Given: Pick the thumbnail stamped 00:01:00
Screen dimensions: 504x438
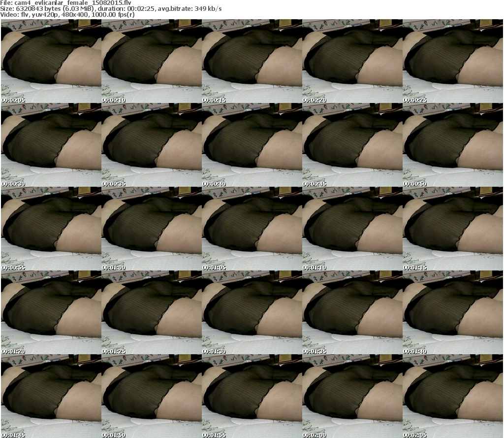Looking at the screenshot, I should pyautogui.click(x=152, y=229).
